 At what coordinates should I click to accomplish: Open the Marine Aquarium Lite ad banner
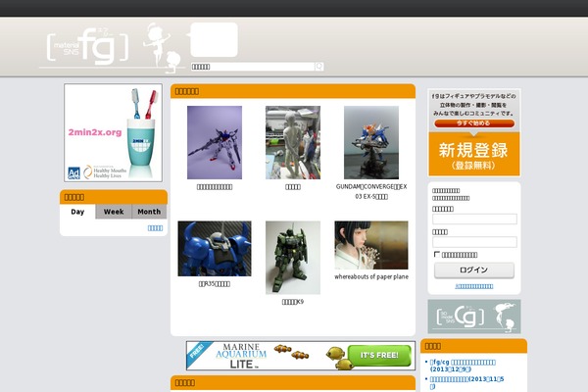click(x=301, y=356)
